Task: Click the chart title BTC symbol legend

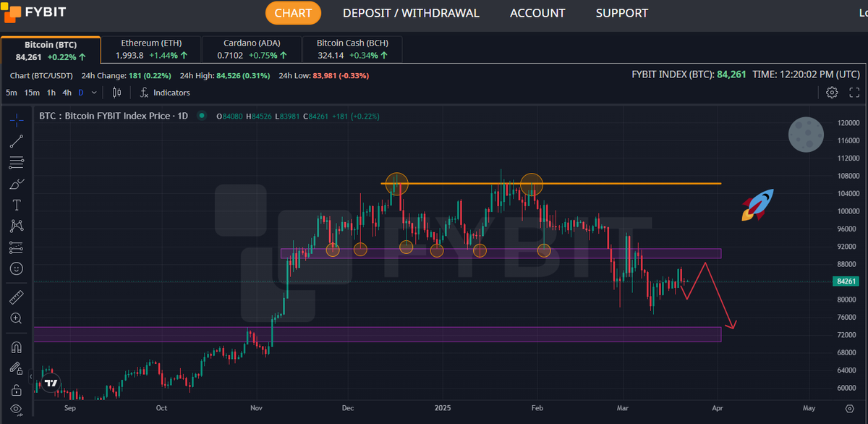Action: point(114,116)
